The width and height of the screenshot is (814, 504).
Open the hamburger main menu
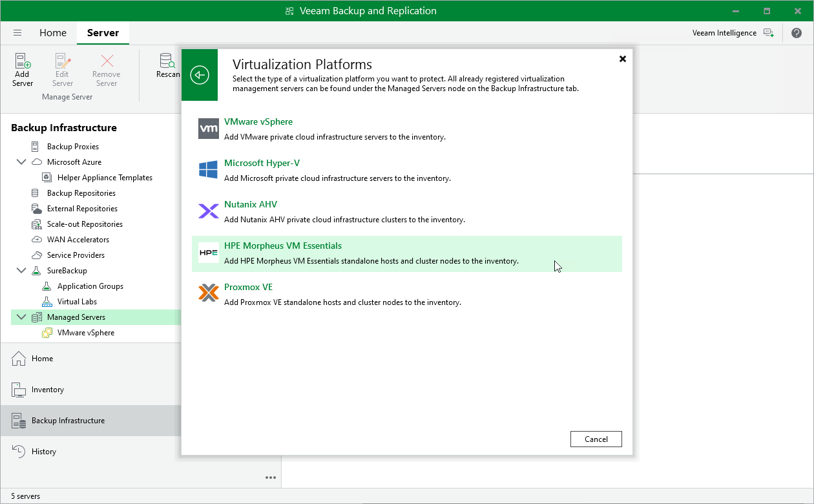point(17,33)
